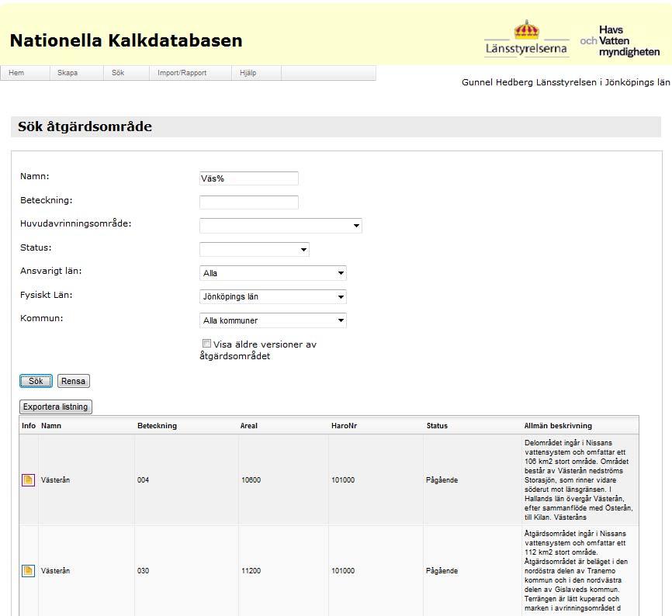This screenshot has width=672, height=616.
Task: Open the Import/Rapport menu
Action: pyautogui.click(x=182, y=73)
